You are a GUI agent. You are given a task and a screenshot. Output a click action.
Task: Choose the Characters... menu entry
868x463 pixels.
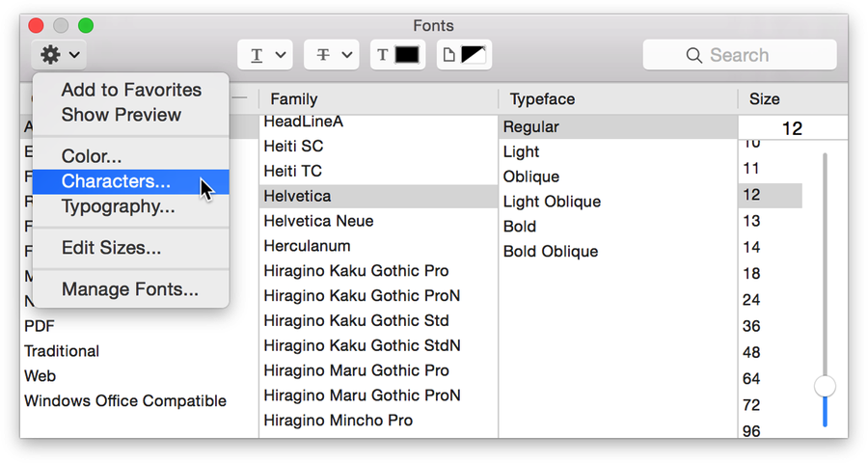pyautogui.click(x=116, y=181)
